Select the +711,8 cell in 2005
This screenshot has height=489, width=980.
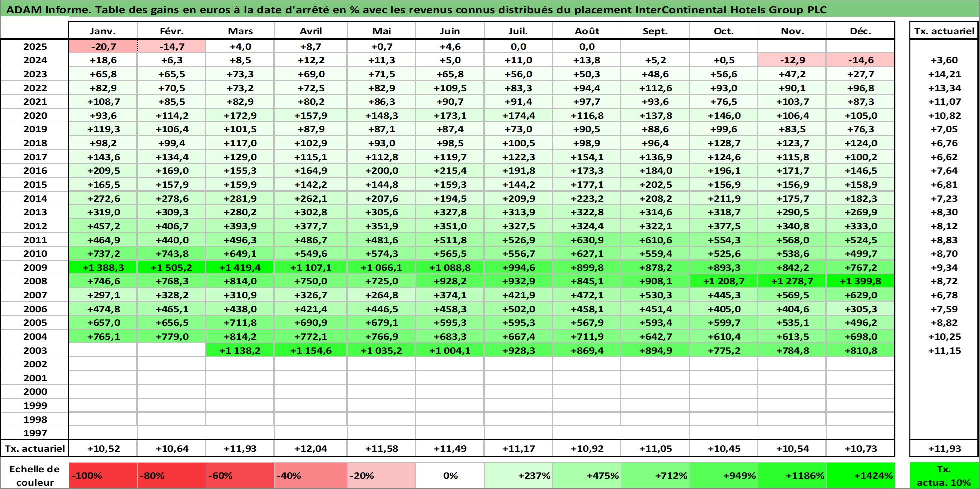[240, 323]
